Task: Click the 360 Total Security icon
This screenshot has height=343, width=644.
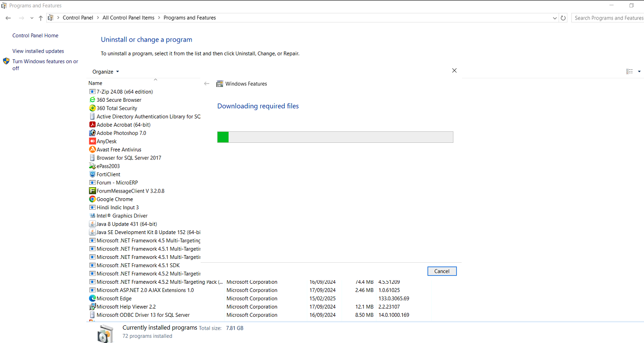Action: [x=92, y=108]
